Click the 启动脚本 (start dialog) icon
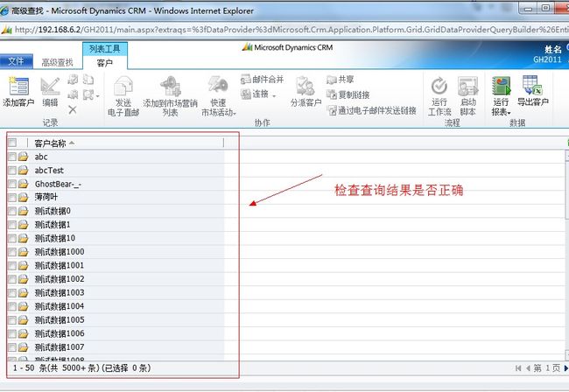Viewport: 569px width, 392px height. coord(467,86)
